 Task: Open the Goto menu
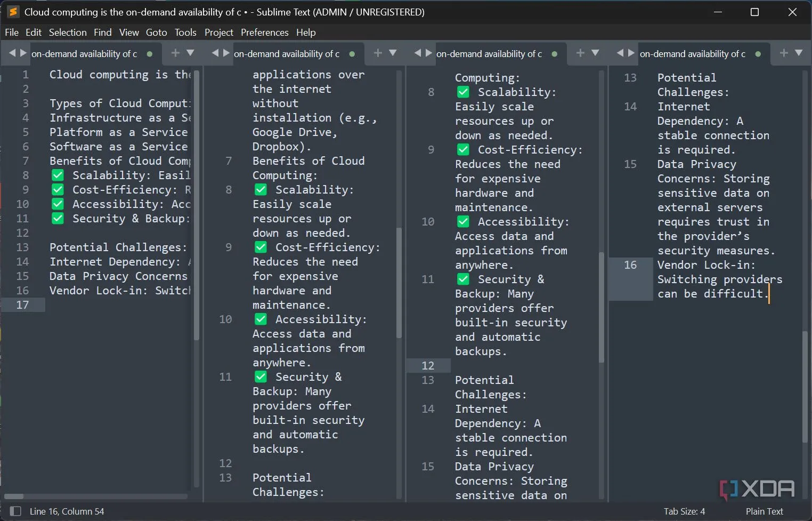pyautogui.click(x=156, y=33)
